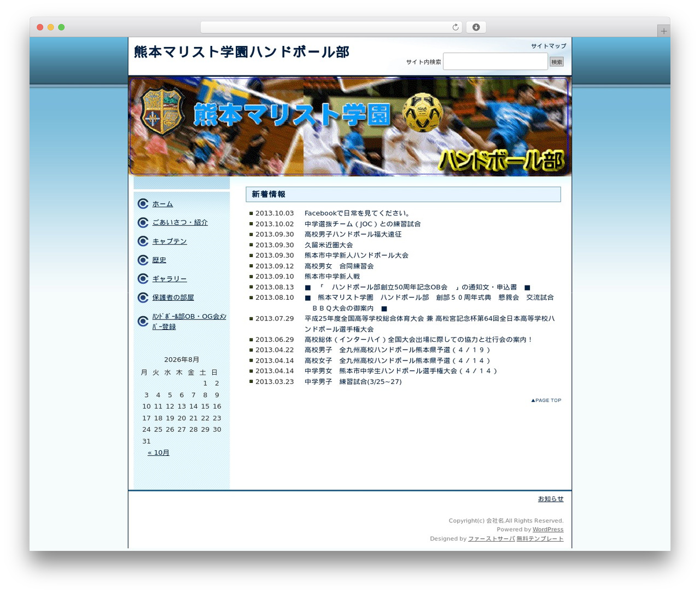Click the handball team header banner image

[350, 126]
